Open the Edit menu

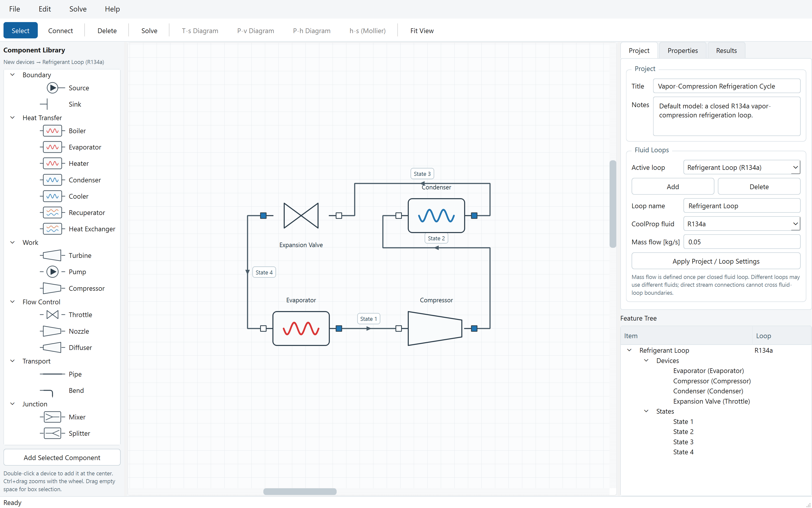45,9
